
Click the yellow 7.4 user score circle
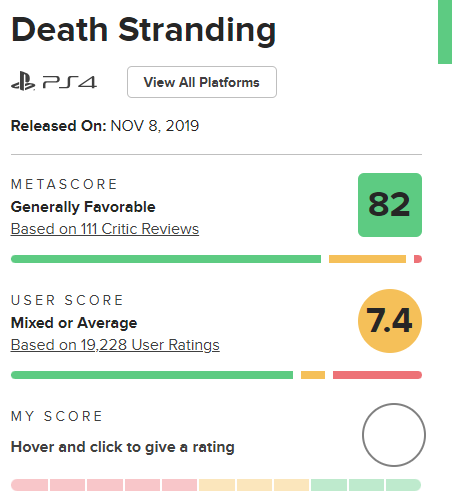pos(390,321)
